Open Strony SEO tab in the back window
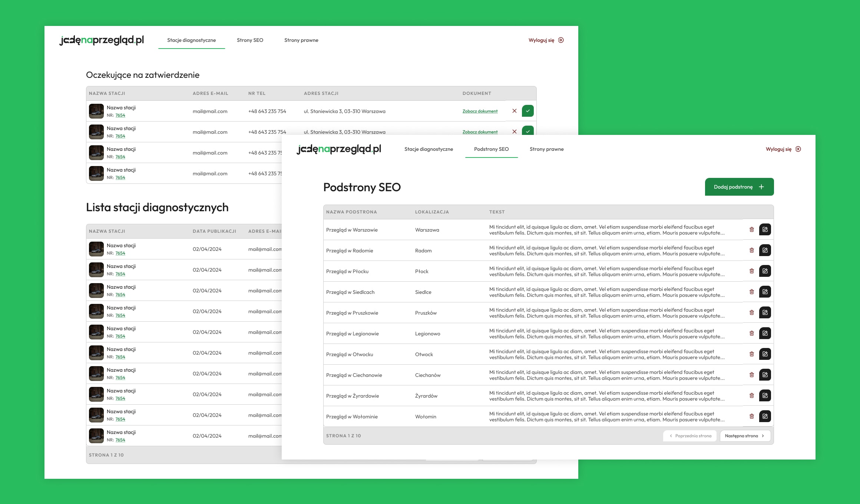Image resolution: width=860 pixels, height=504 pixels. tap(250, 40)
